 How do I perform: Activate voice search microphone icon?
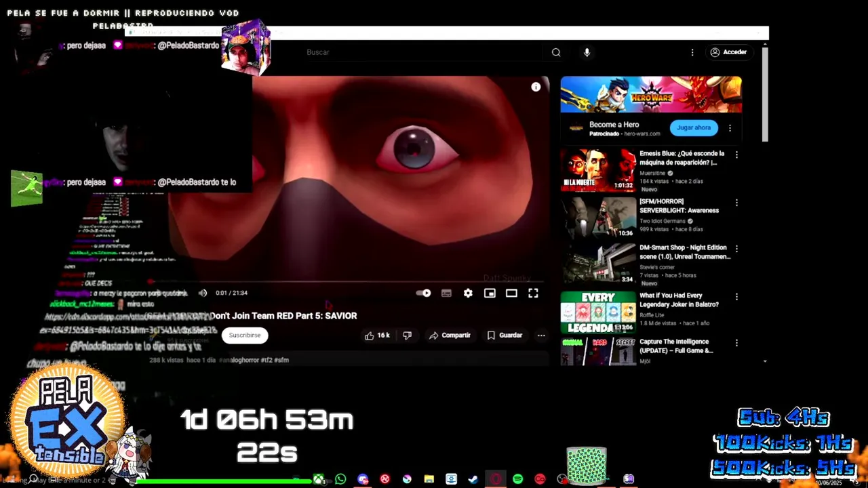pyautogui.click(x=587, y=52)
